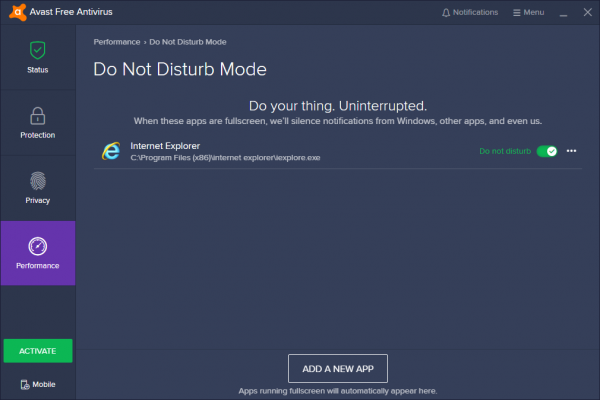Click ADD A NEW APP button
The width and height of the screenshot is (600, 400).
(x=337, y=368)
